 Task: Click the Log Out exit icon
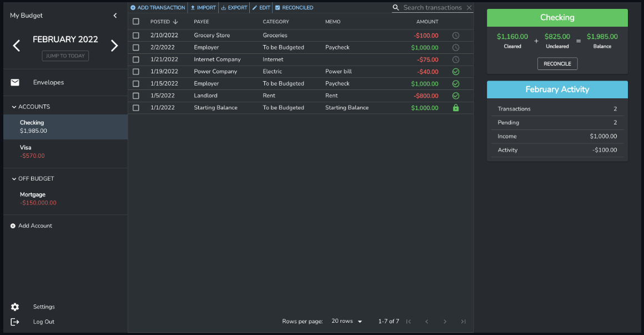pyautogui.click(x=15, y=322)
